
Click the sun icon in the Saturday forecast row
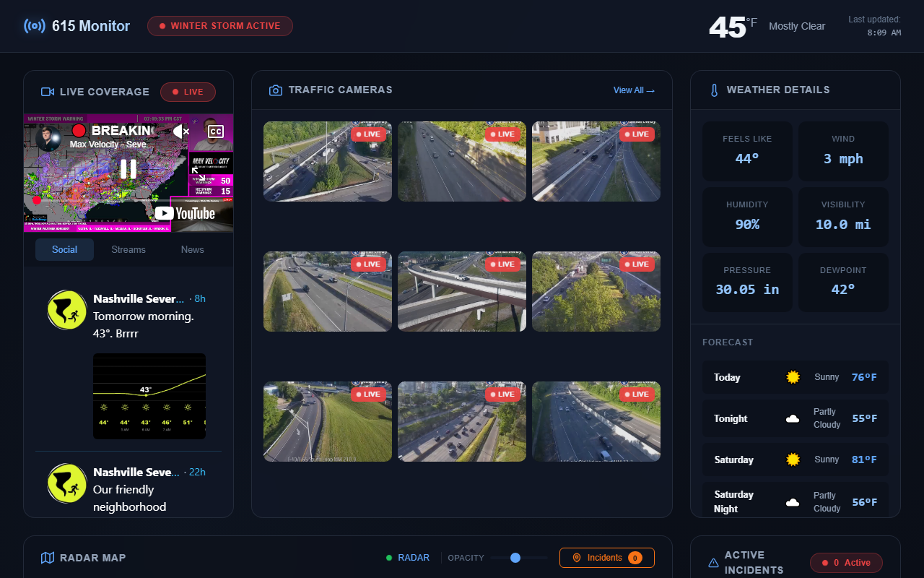(x=793, y=460)
